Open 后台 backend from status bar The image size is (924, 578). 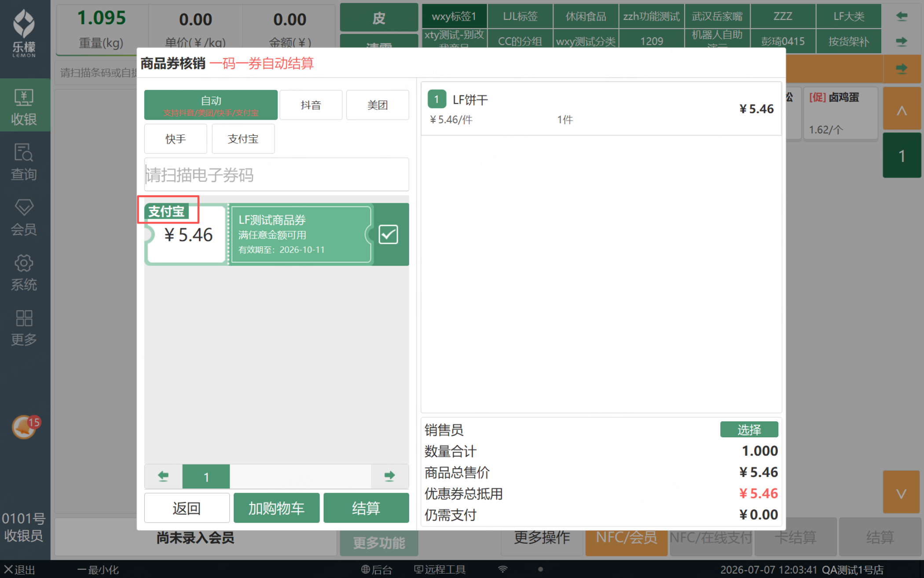pyautogui.click(x=377, y=570)
